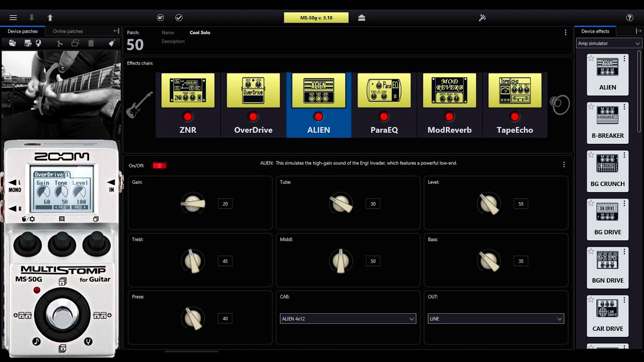Click the Prese knob
Viewport: 644px width, 362px height.
(x=193, y=318)
